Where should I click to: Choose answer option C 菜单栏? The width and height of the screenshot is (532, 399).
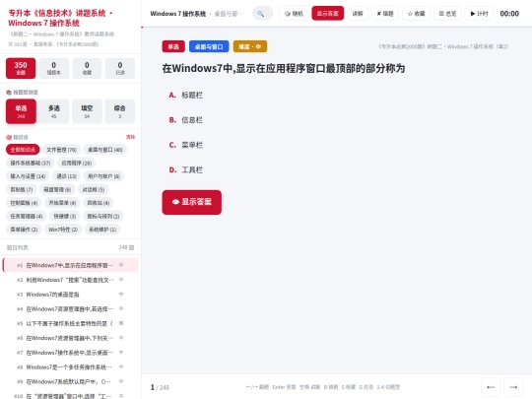(x=185, y=145)
